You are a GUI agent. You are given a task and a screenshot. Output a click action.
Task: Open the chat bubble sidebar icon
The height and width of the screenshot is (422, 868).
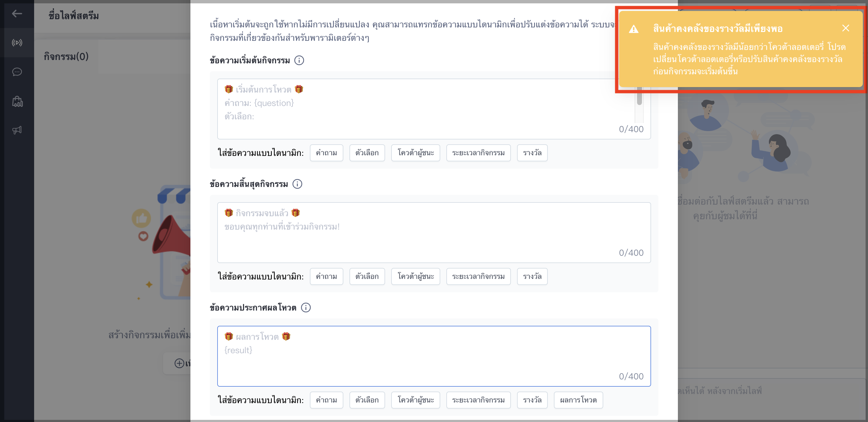(17, 72)
